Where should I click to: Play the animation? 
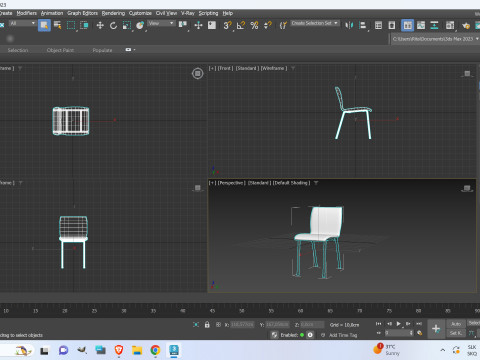click(x=398, y=323)
